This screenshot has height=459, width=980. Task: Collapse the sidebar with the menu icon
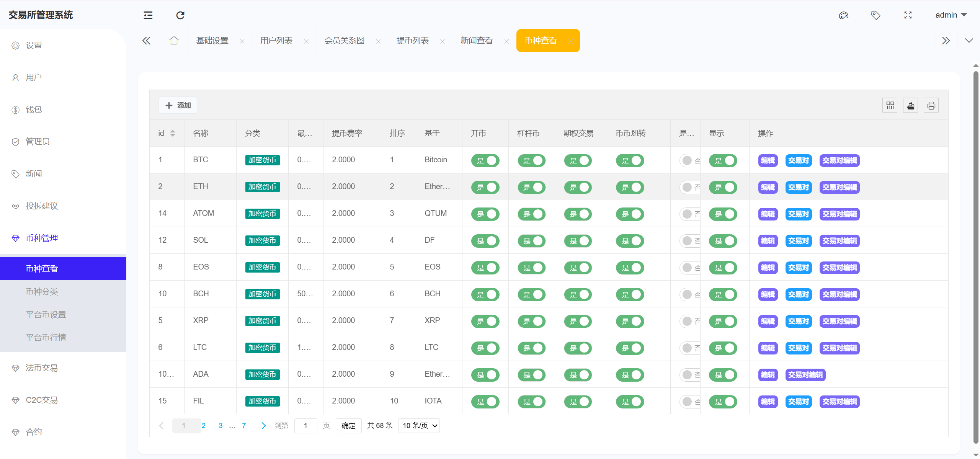click(x=147, y=15)
